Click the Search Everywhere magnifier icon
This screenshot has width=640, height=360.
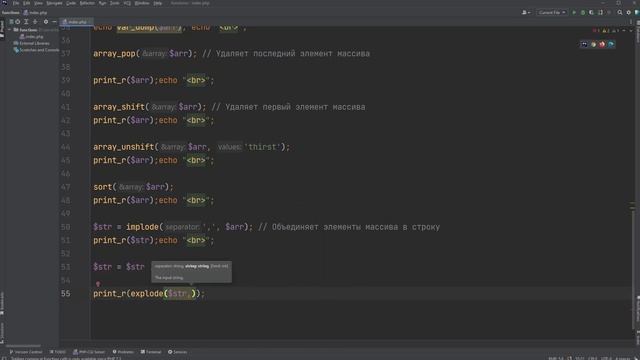[620, 13]
